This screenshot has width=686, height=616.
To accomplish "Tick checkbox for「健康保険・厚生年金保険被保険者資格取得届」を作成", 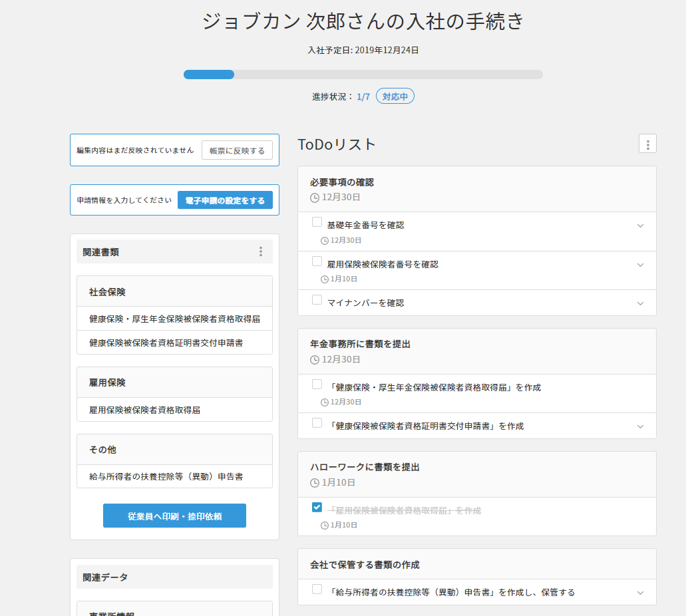I will (317, 384).
